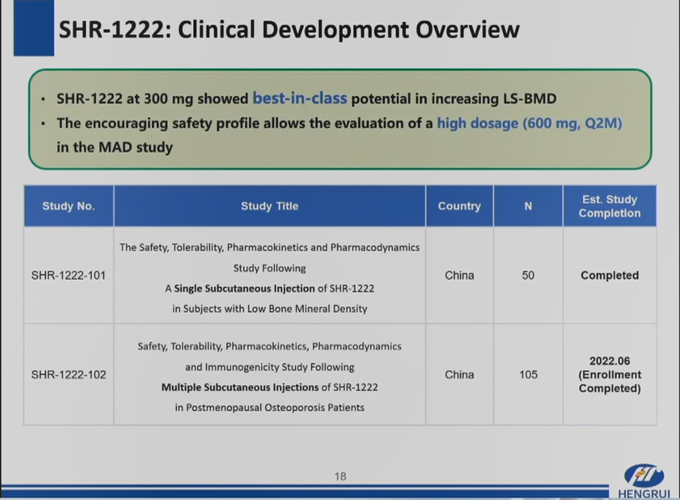Click 'Est. Study Completion' column header

point(609,206)
